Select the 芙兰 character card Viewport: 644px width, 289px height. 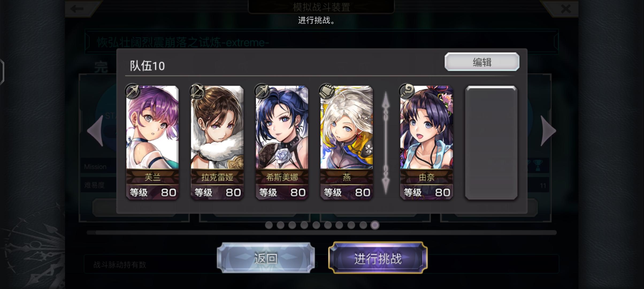click(x=152, y=143)
